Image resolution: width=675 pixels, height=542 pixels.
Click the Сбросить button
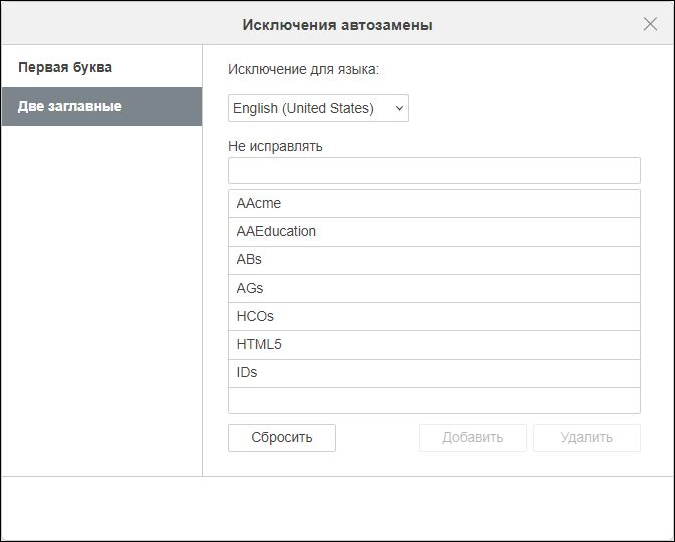coord(282,438)
